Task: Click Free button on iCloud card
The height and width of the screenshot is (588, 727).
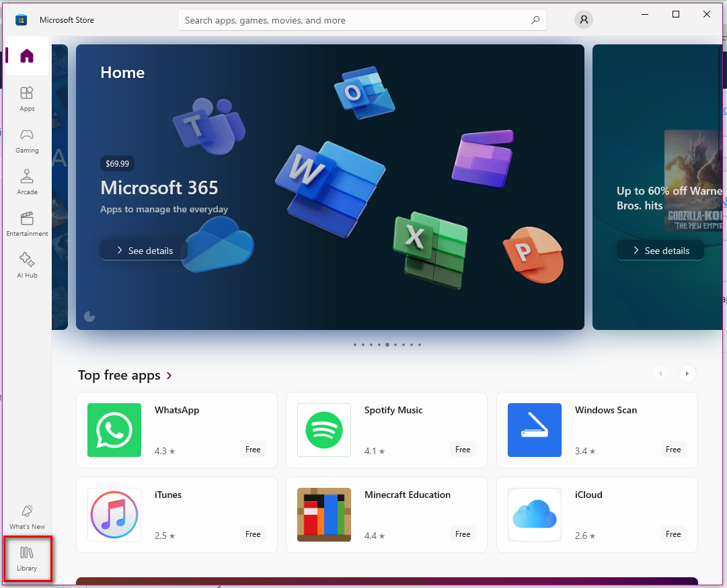Action: (x=673, y=534)
